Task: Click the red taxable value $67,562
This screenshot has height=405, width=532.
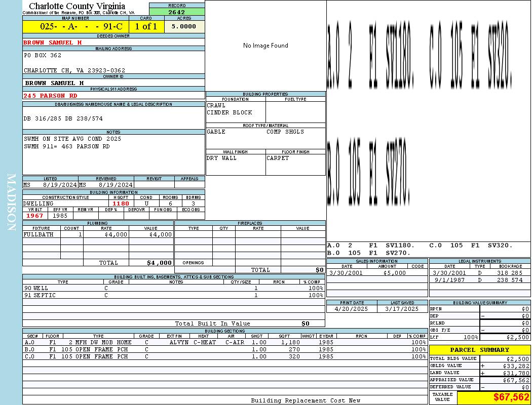Action: (511, 397)
